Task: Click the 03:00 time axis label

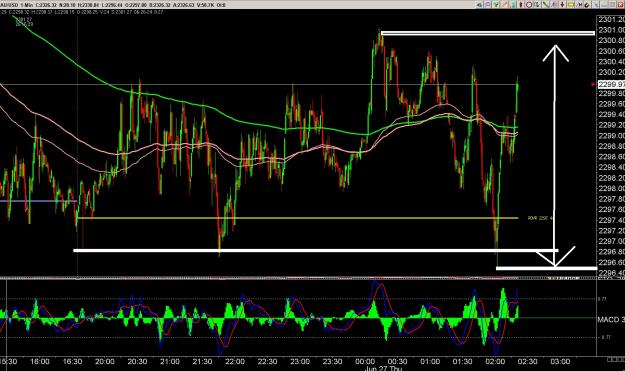Action: 560,361
